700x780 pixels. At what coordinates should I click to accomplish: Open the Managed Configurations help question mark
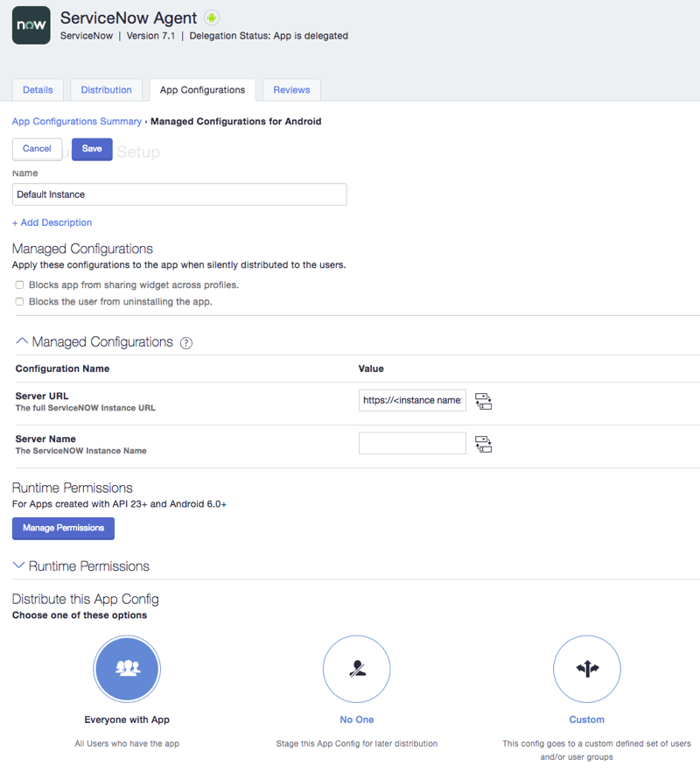pyautogui.click(x=185, y=343)
